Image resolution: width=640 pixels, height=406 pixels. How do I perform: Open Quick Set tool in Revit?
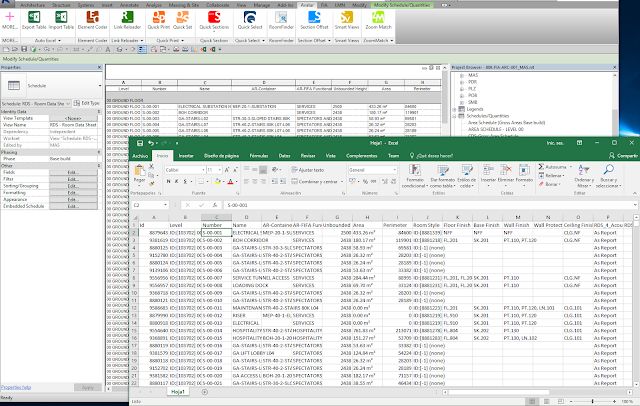(182, 20)
